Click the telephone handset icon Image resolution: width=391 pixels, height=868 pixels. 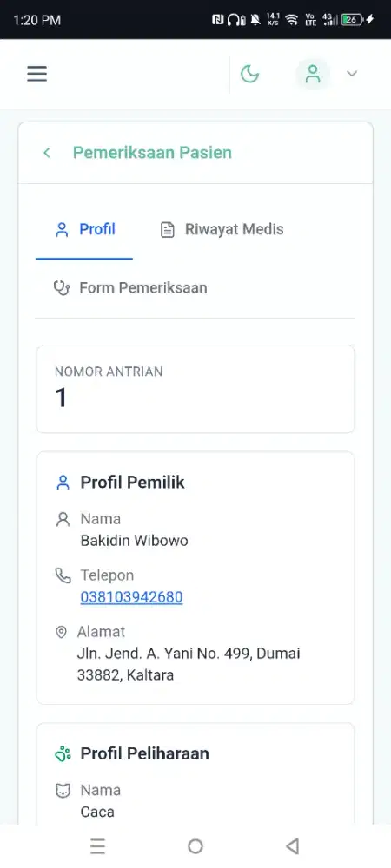coord(63,575)
